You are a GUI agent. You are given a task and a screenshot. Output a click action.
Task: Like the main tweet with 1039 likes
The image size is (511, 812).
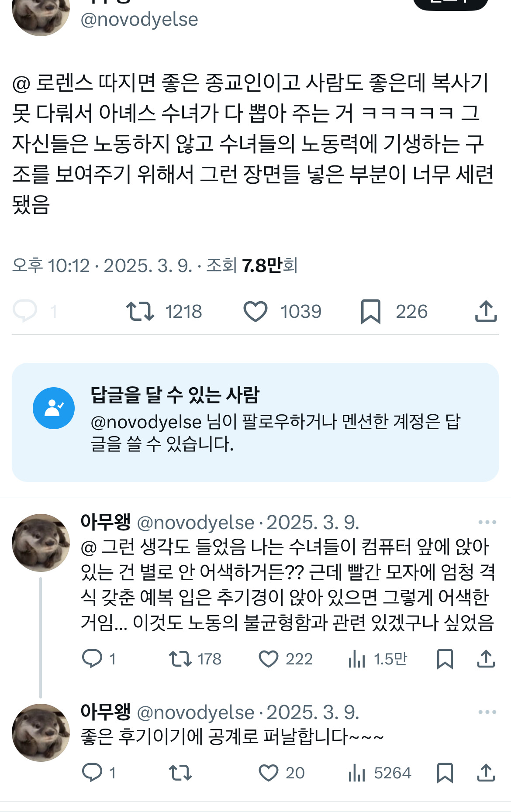pyautogui.click(x=255, y=312)
